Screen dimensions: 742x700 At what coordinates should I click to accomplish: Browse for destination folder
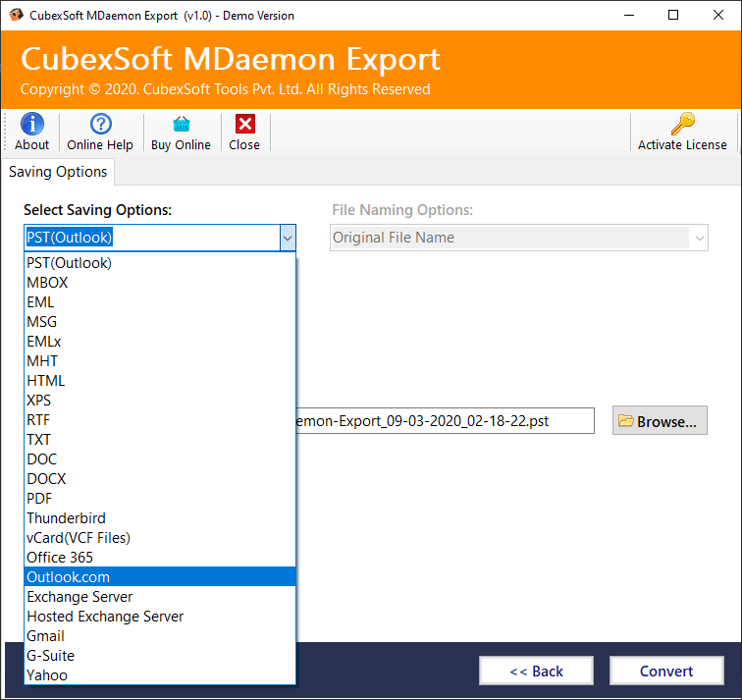click(x=660, y=421)
